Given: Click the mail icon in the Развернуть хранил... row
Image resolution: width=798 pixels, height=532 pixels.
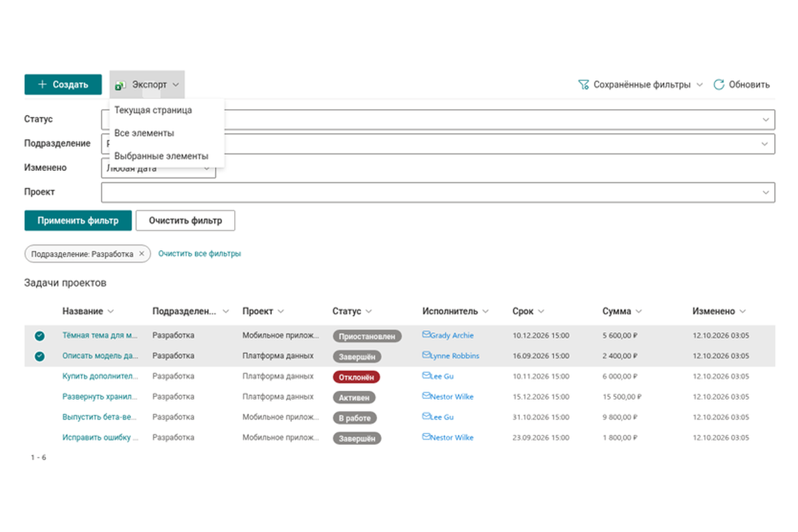Looking at the screenshot, I should 426,396.
